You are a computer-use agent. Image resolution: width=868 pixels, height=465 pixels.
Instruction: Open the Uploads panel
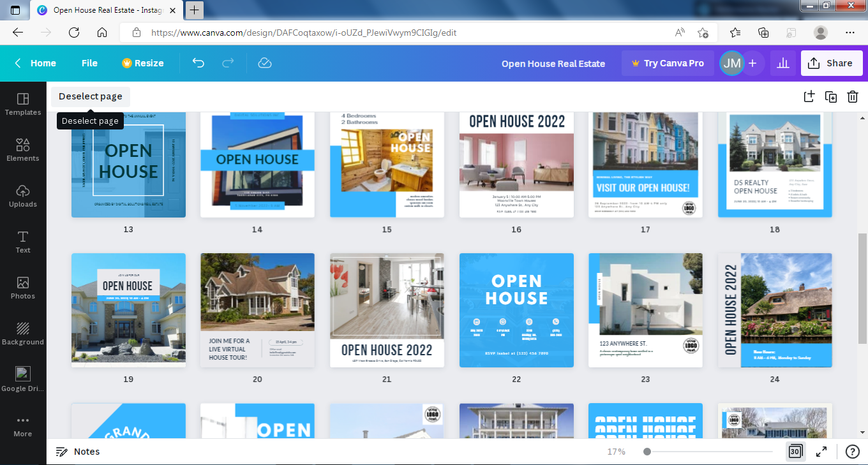point(23,196)
